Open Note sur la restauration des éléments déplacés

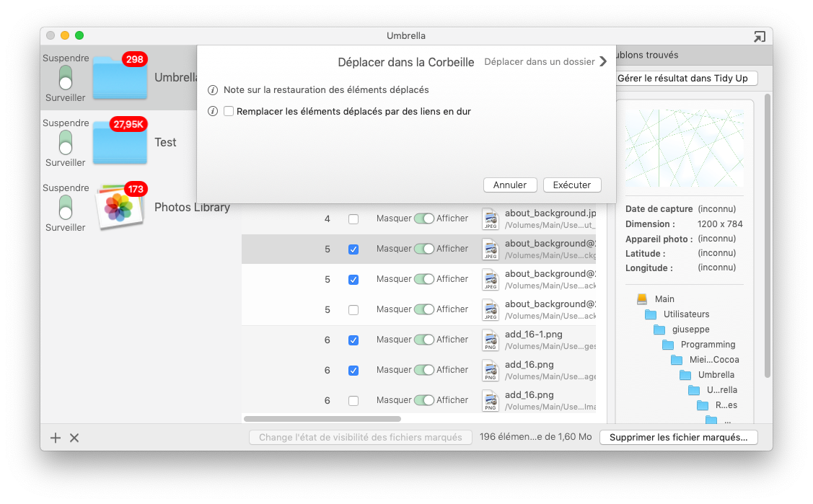(x=326, y=90)
